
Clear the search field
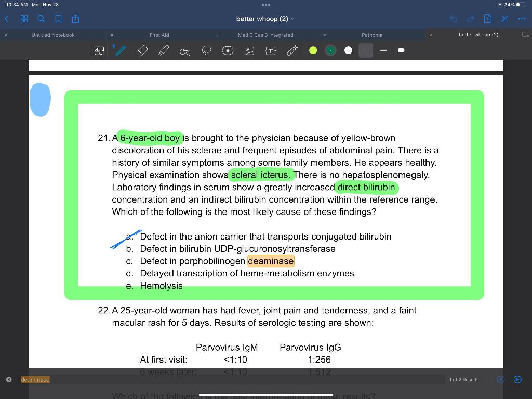[x=9, y=380]
